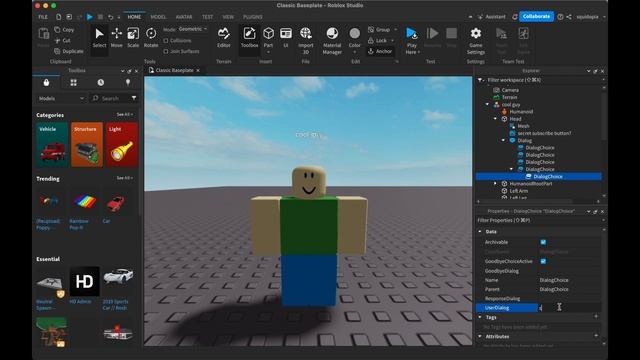
Task: Click See All next to Categories
Action: click(124, 115)
